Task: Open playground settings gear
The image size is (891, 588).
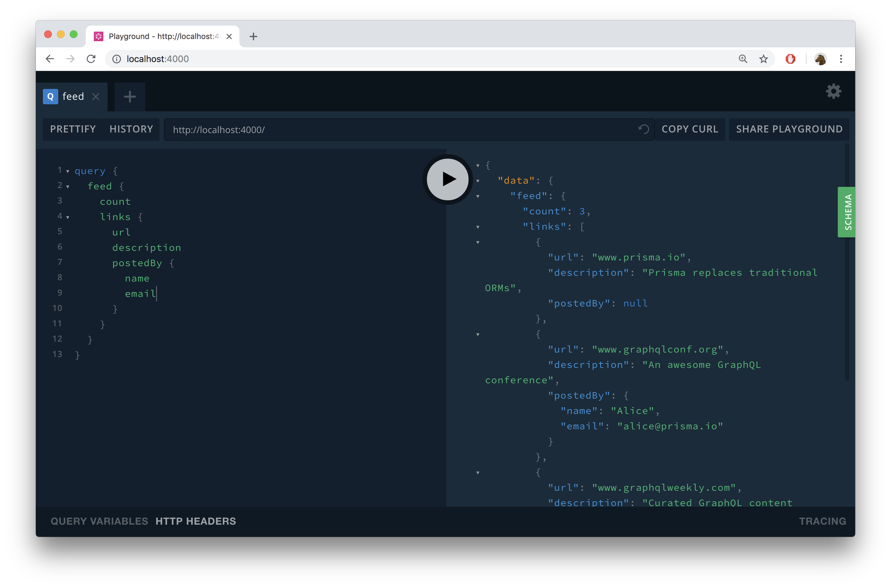Action: pyautogui.click(x=833, y=91)
